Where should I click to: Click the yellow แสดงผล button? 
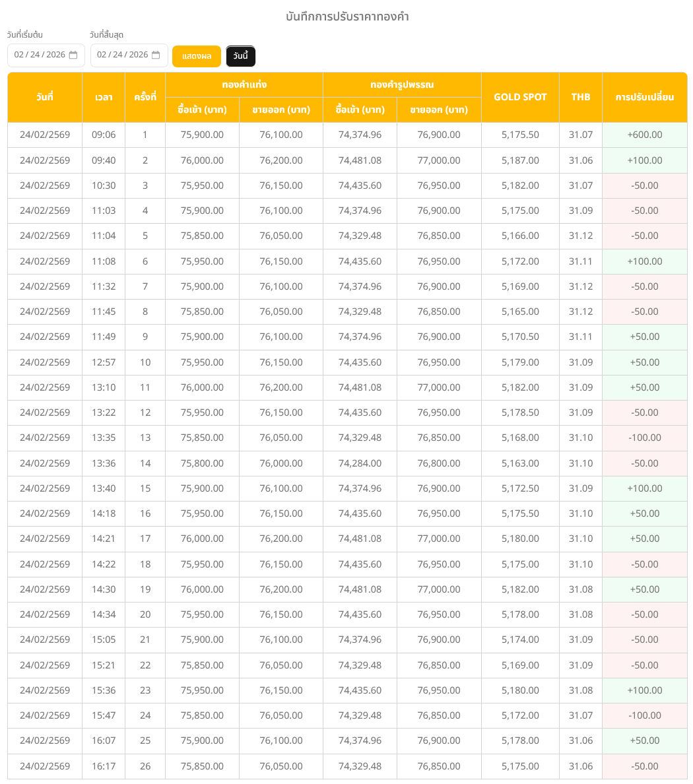(196, 56)
